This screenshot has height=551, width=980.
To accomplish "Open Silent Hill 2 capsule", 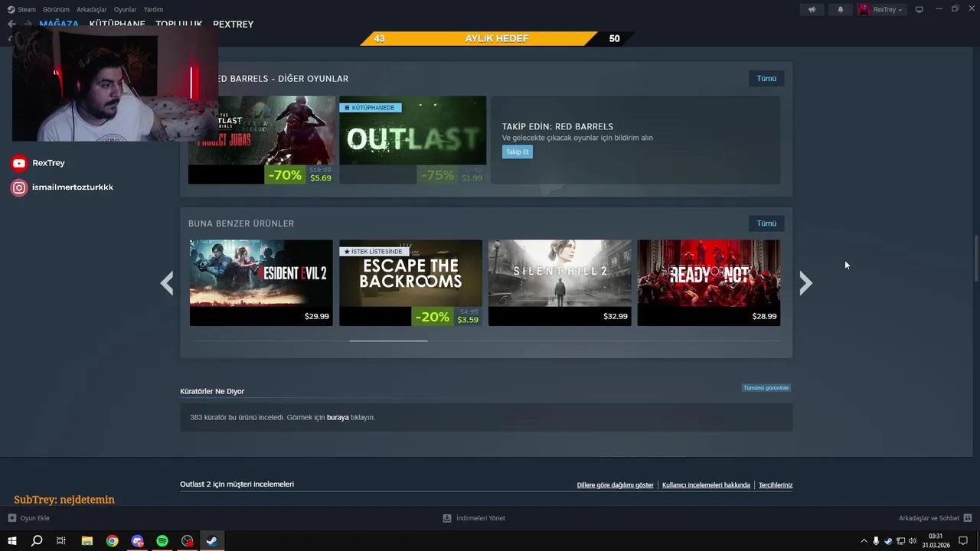I will (x=560, y=282).
